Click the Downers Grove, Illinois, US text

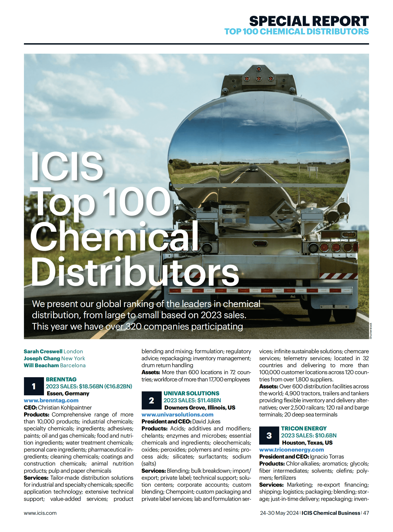tap(200, 407)
